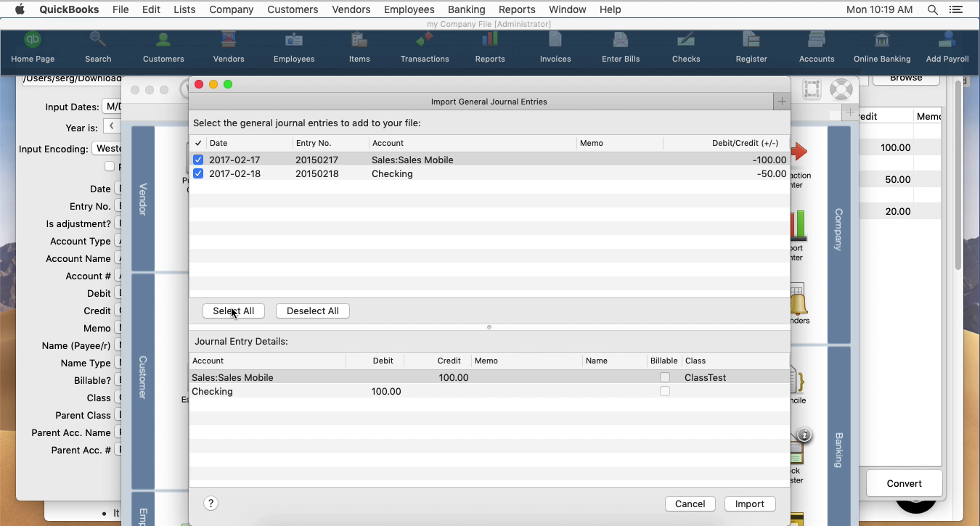
Task: Toggle Billable for Sales:Sales Mobile row
Action: (x=664, y=377)
